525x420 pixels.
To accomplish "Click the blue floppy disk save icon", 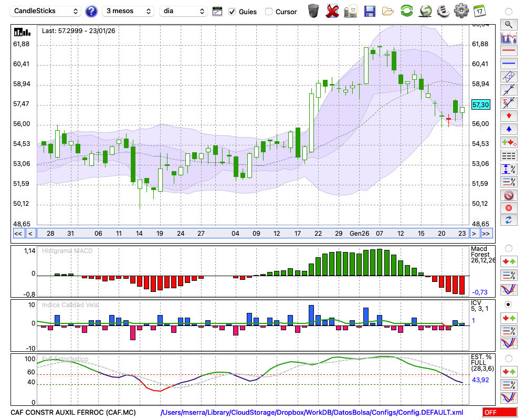I will pyautogui.click(x=370, y=11).
